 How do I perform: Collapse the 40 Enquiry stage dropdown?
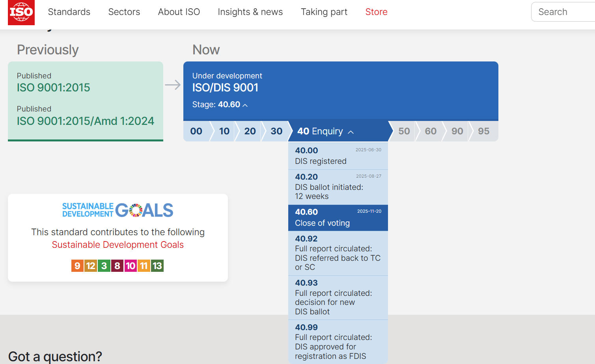pos(325,131)
